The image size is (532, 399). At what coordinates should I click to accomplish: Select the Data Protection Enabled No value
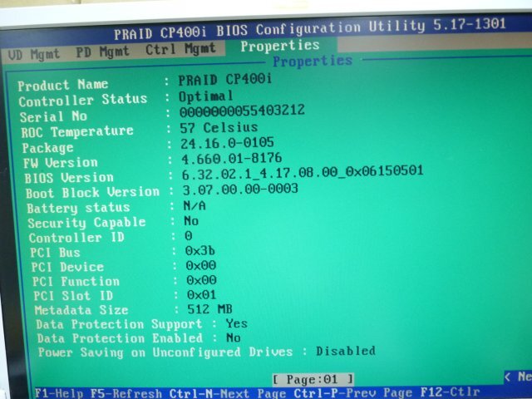coord(234,337)
